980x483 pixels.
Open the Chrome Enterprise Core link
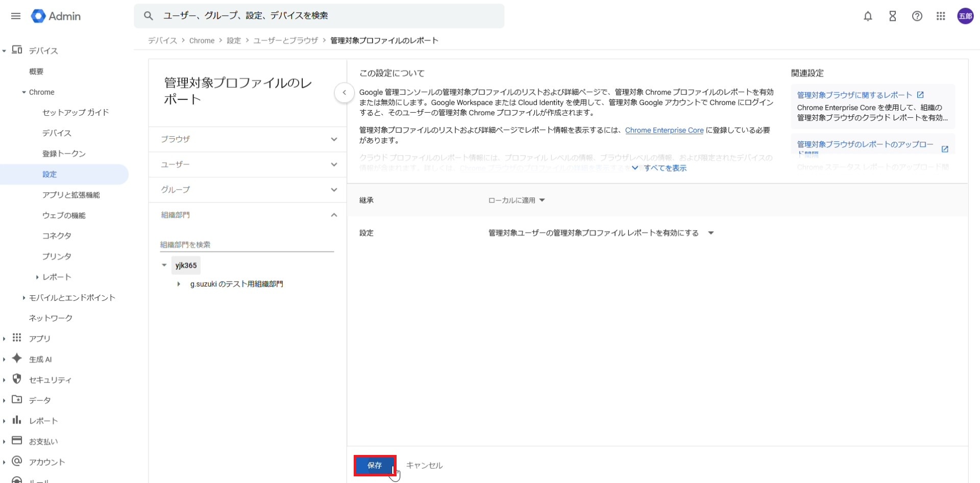pos(664,131)
